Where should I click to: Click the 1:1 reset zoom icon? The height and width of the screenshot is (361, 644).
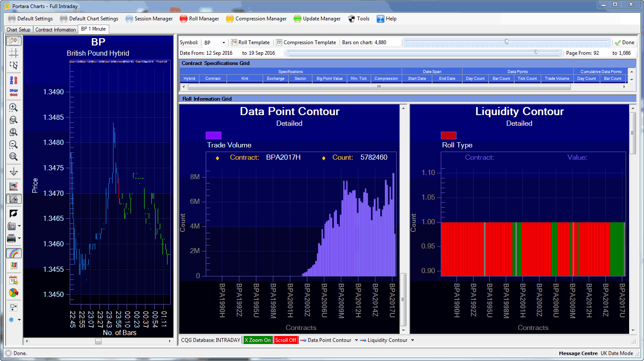14,157
